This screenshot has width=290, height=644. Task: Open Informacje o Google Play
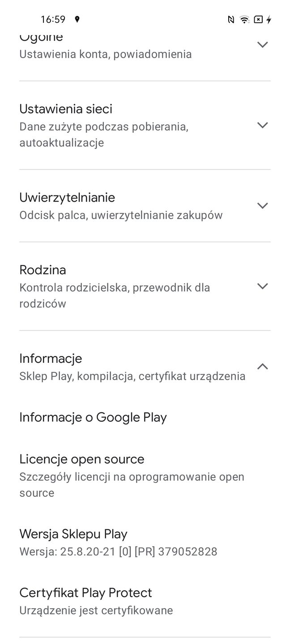click(x=93, y=417)
